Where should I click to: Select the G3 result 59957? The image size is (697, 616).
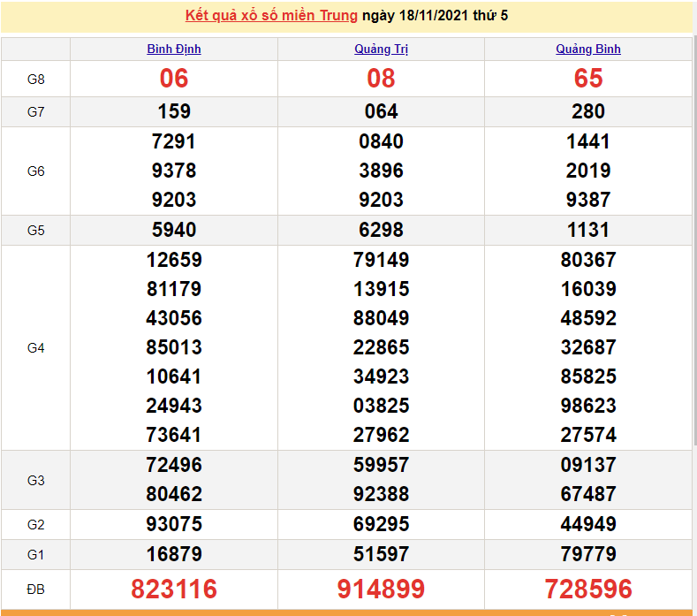(x=381, y=465)
